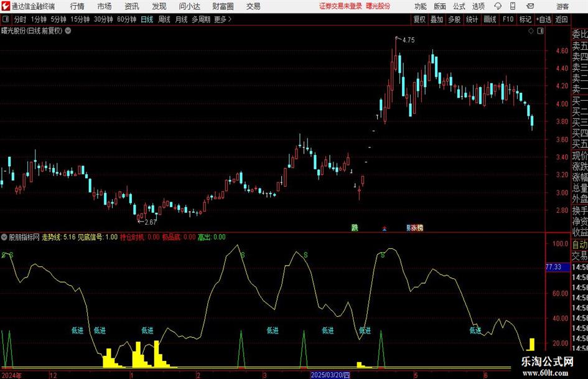
Task: Toggle the right info panel icon
Action: click(x=540, y=31)
